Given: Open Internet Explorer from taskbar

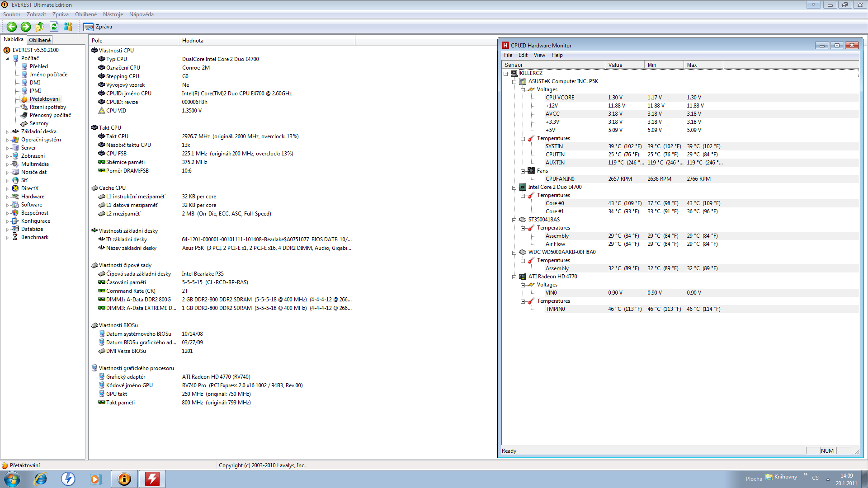Looking at the screenshot, I should [x=41, y=479].
